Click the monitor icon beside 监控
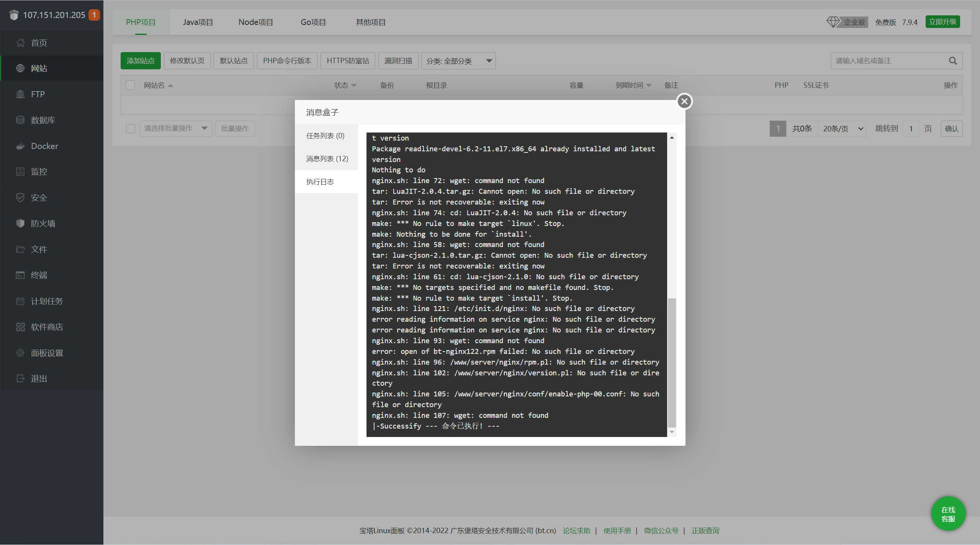This screenshot has width=980, height=545. [20, 172]
